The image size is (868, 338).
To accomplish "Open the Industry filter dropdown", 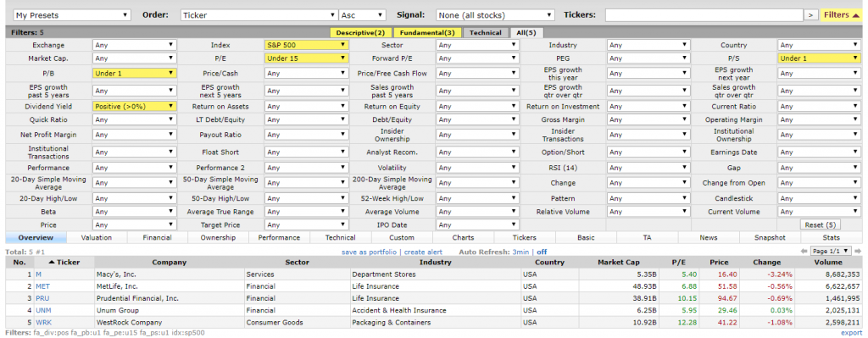I will coord(648,46).
